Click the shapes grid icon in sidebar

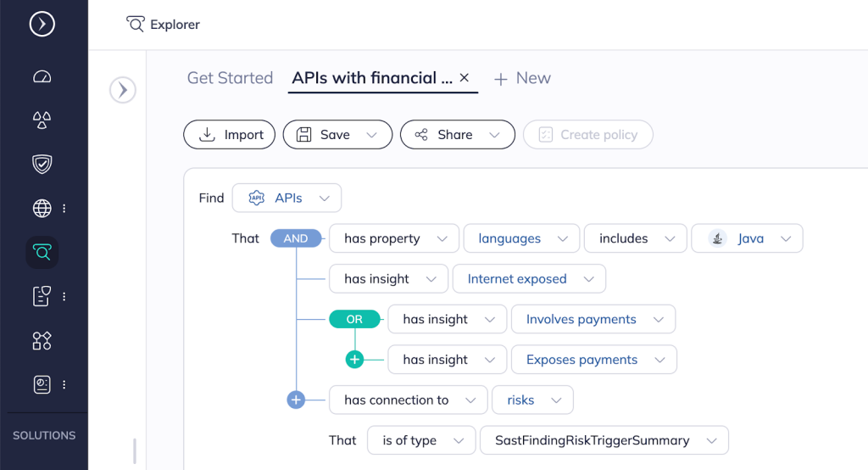click(x=42, y=340)
